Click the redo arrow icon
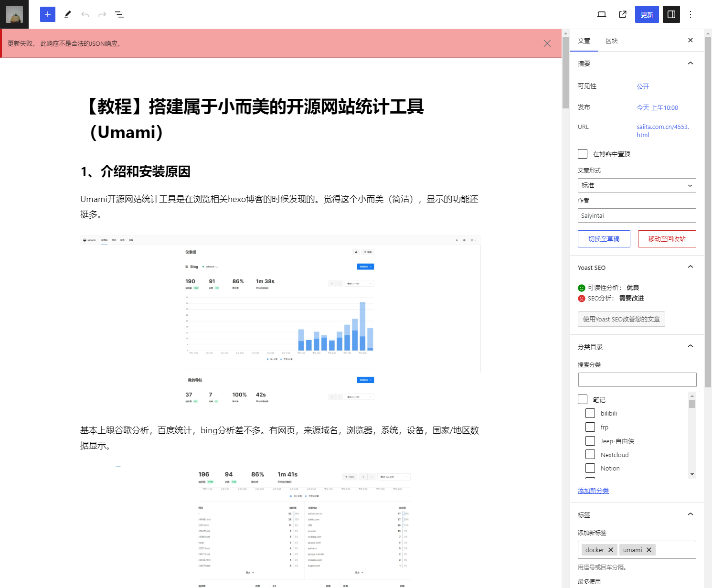 (102, 14)
